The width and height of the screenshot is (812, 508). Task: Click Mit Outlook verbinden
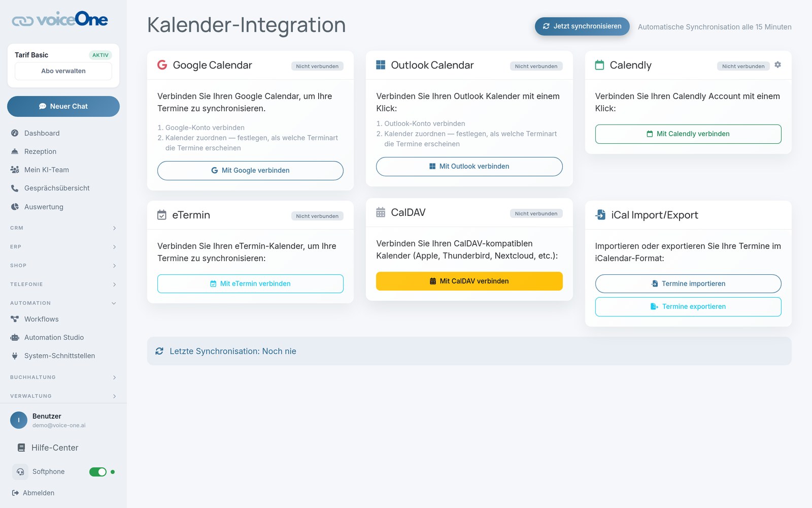(469, 167)
